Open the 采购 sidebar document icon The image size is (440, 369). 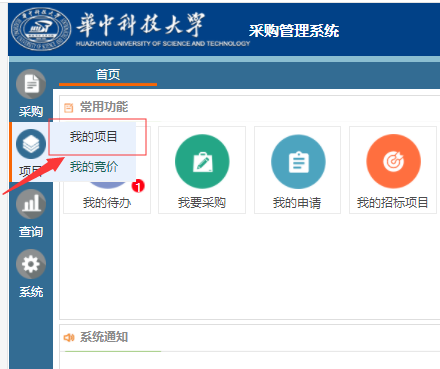31,84
